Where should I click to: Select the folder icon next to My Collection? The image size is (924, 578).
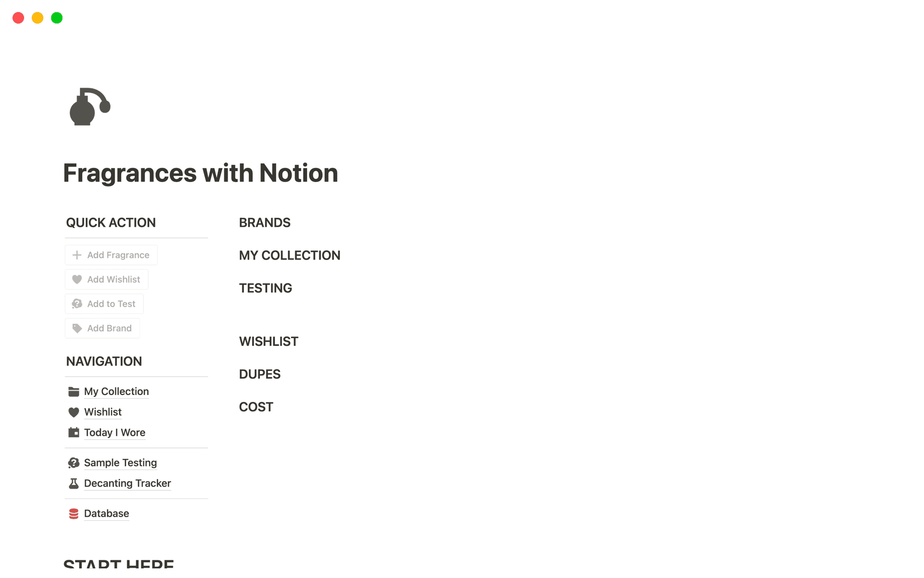[x=74, y=392]
